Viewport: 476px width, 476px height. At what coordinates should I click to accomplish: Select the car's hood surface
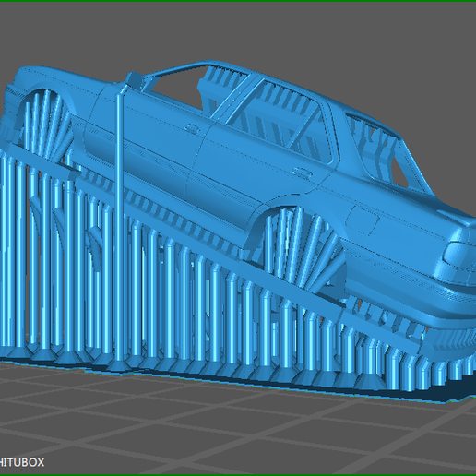[58, 80]
